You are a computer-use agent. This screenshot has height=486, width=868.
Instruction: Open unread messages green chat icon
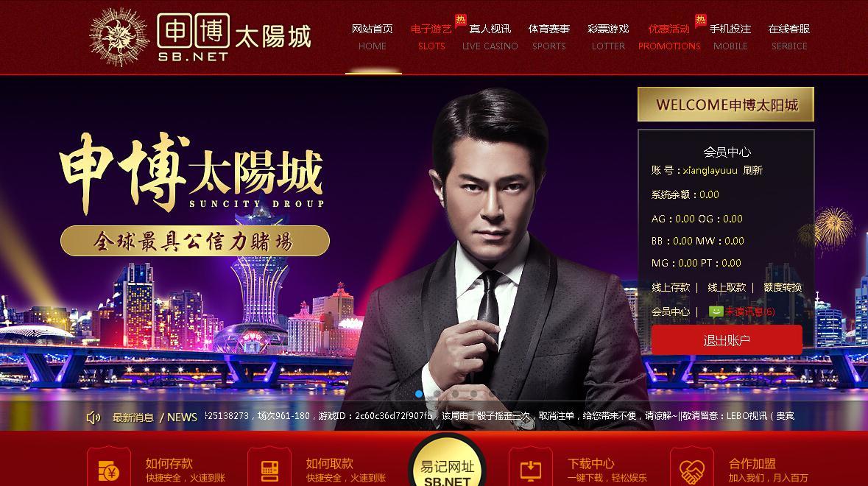pos(716,311)
